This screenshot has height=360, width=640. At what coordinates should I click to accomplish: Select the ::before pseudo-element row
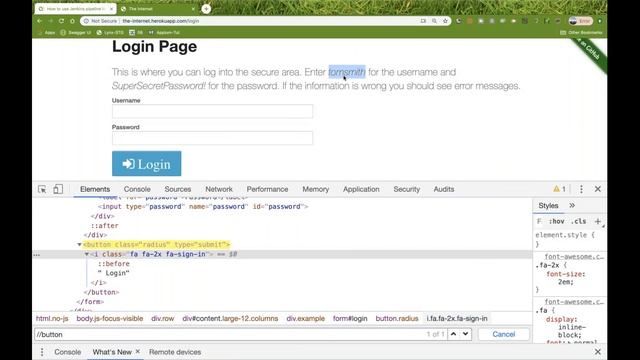coord(113,264)
